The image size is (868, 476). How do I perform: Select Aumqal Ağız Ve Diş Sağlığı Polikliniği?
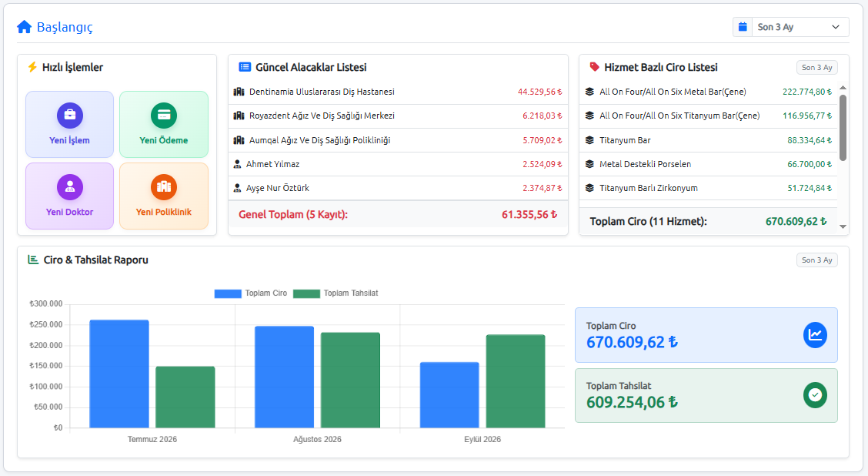tap(398, 140)
